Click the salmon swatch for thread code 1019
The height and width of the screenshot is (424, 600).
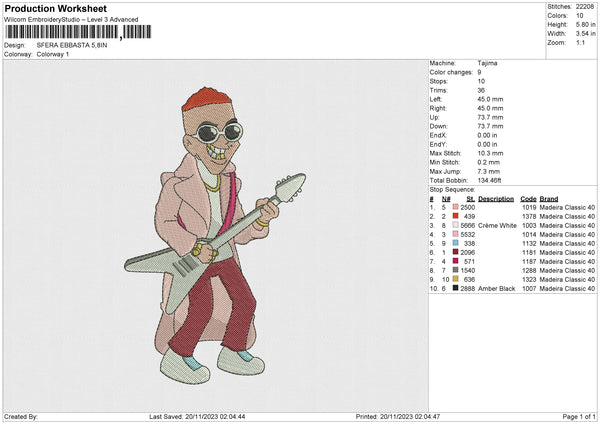click(x=455, y=207)
